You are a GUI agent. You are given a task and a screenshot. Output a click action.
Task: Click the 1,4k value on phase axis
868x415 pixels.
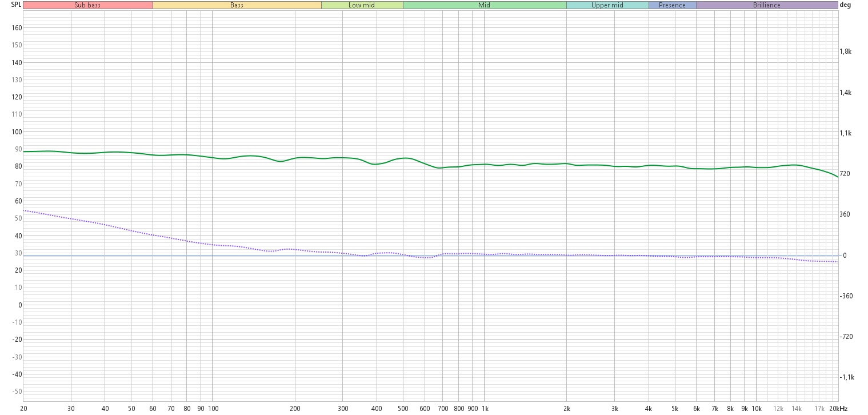(x=845, y=93)
